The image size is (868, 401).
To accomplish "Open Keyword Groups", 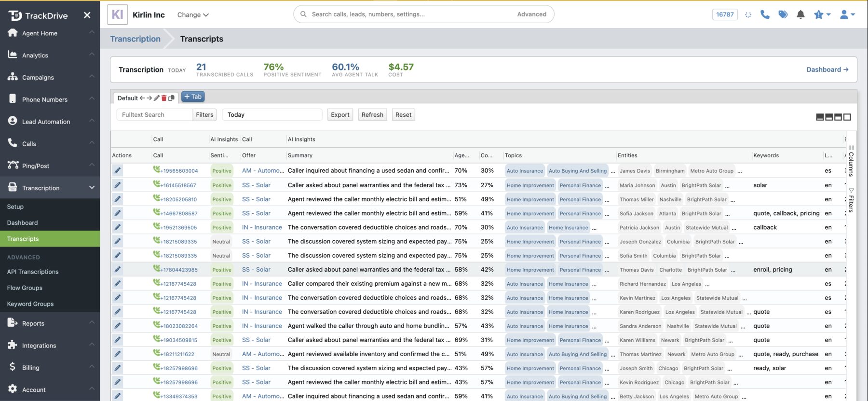I will (x=30, y=304).
